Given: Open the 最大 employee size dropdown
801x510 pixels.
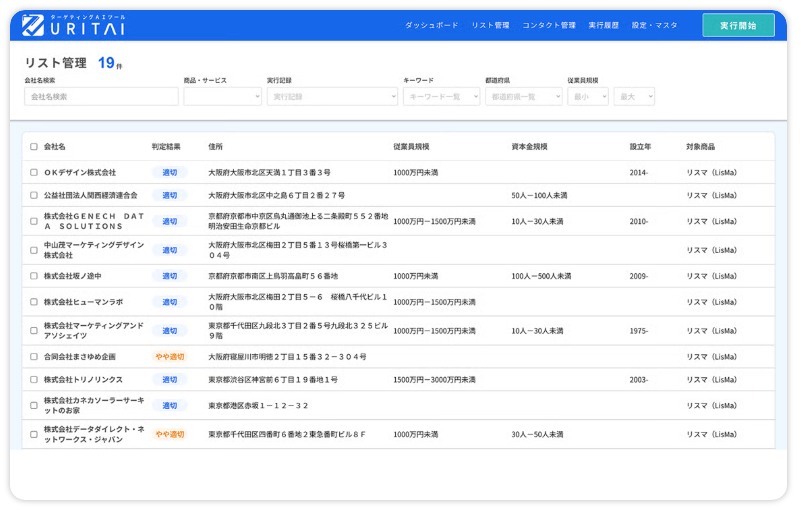Looking at the screenshot, I should point(634,97).
